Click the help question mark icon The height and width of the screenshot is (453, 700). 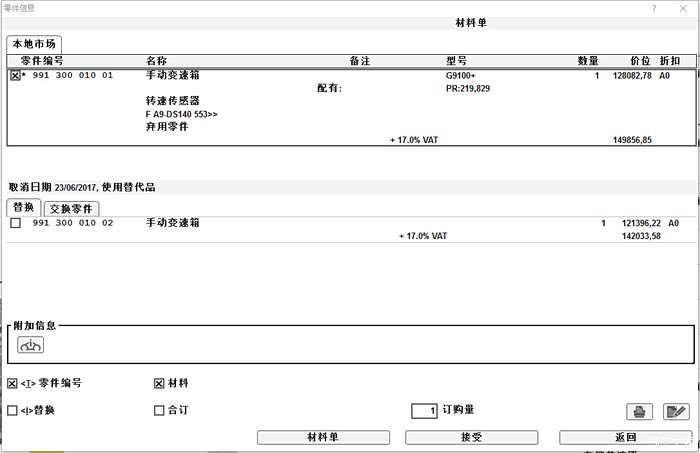pyautogui.click(x=654, y=8)
